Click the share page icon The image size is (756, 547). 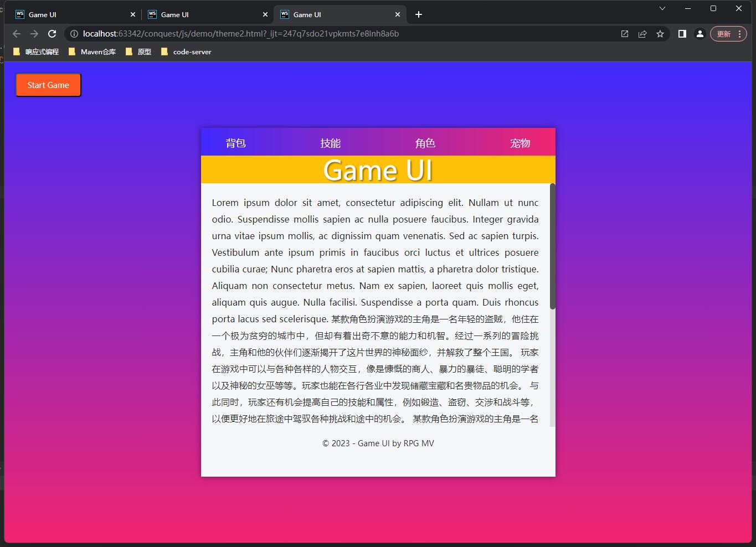click(x=642, y=34)
